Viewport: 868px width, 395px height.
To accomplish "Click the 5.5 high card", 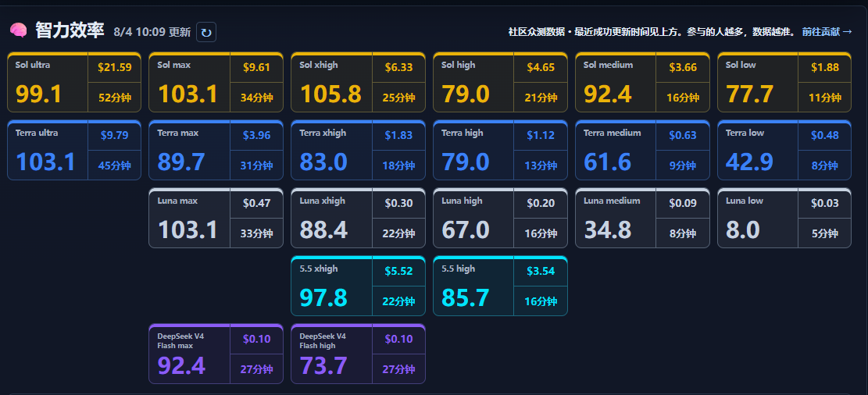I will [501, 286].
